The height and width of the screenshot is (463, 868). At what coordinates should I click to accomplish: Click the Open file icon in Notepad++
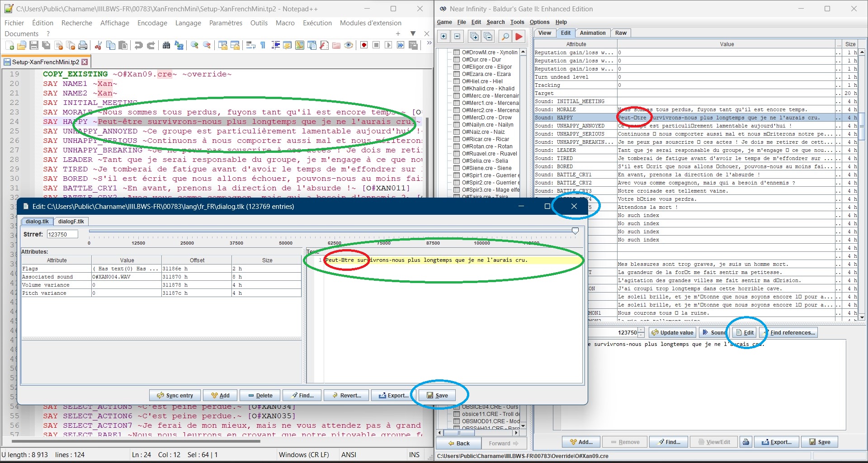point(21,45)
